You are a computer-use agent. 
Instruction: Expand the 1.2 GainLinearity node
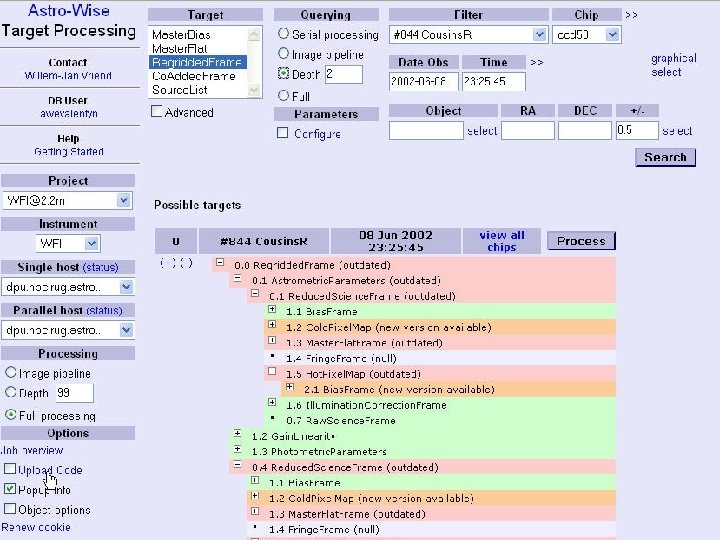tap(237, 433)
